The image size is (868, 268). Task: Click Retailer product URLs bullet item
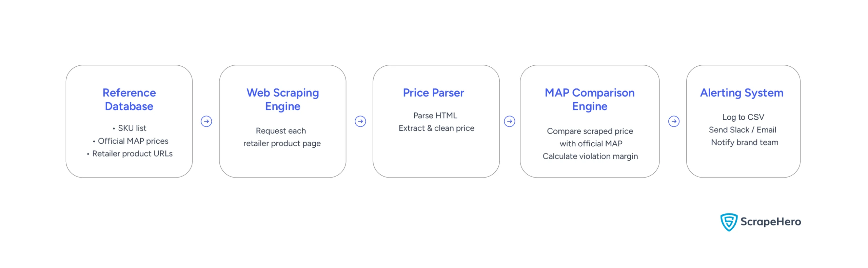pyautogui.click(x=129, y=154)
